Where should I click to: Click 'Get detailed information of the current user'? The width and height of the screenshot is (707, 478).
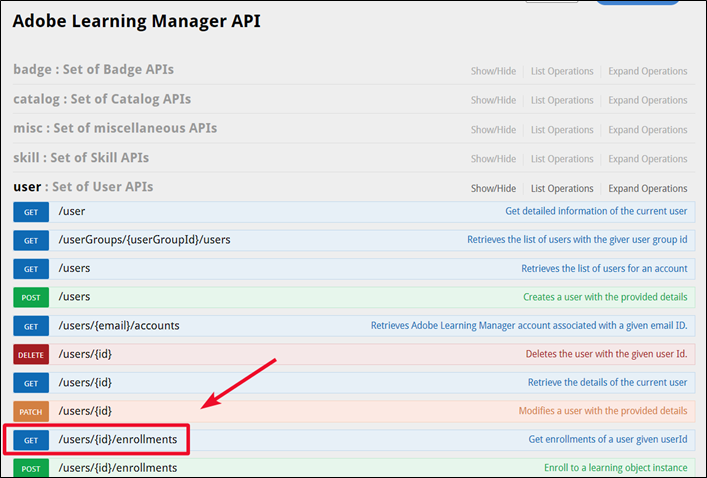(595, 212)
